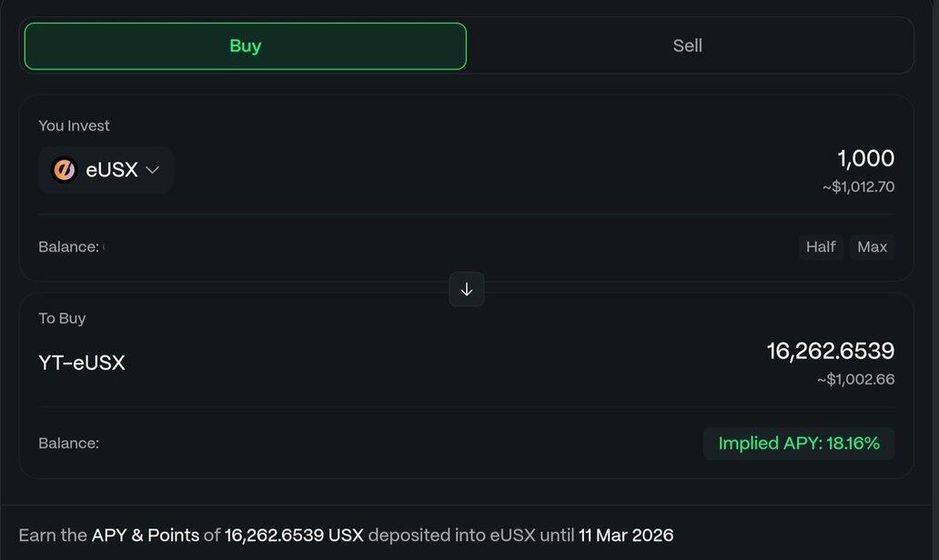The width and height of the screenshot is (939, 560).
Task: Click the Balance label under YT-eUSX
Action: click(x=68, y=444)
